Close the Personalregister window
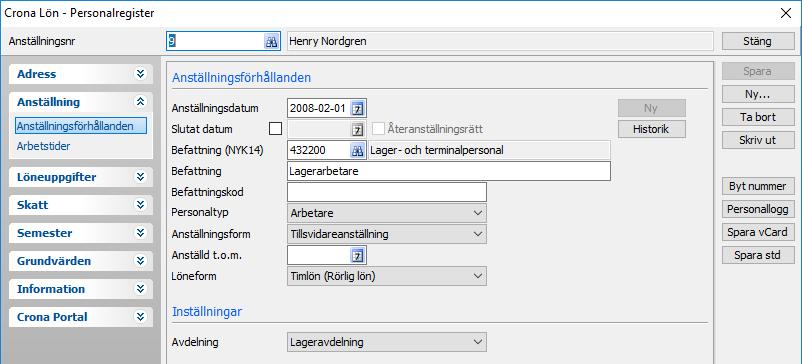 click(x=786, y=13)
